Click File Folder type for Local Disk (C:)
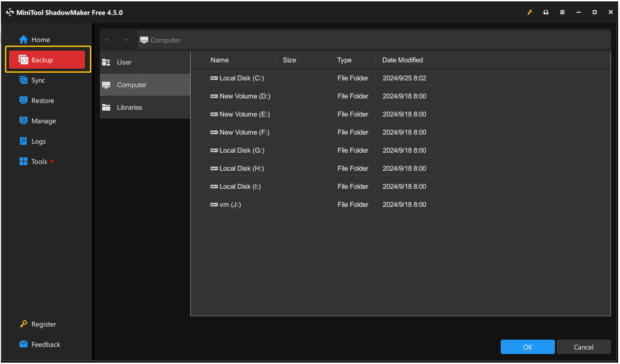Viewport: 620px width, 364px height. point(353,78)
